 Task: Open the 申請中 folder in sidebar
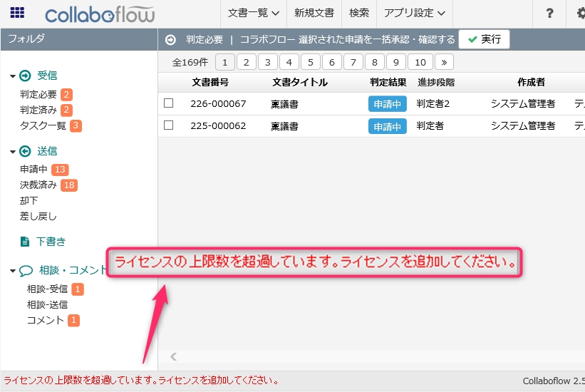click(x=33, y=170)
